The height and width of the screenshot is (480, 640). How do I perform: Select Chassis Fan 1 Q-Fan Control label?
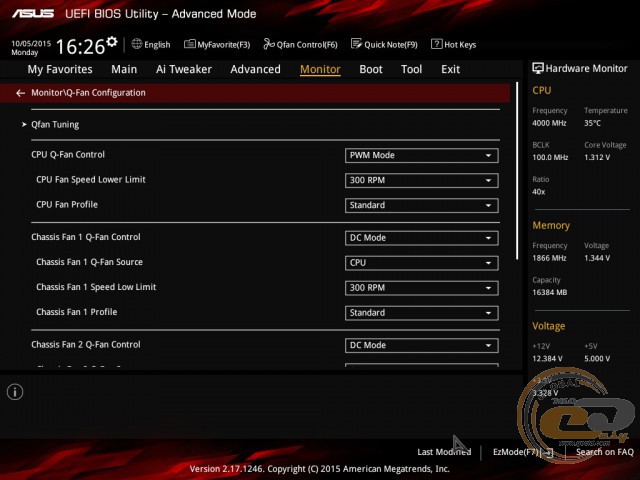point(86,237)
